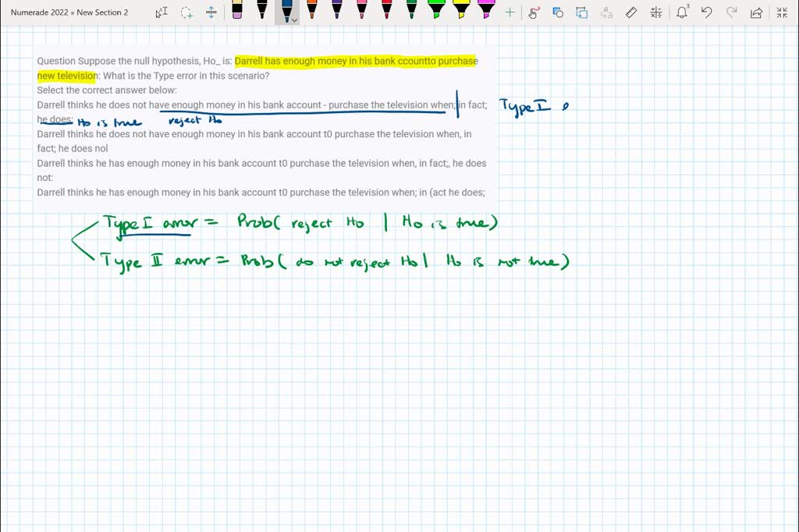Open the insert space tool
Image resolution: width=799 pixels, height=532 pixels.
[211, 12]
